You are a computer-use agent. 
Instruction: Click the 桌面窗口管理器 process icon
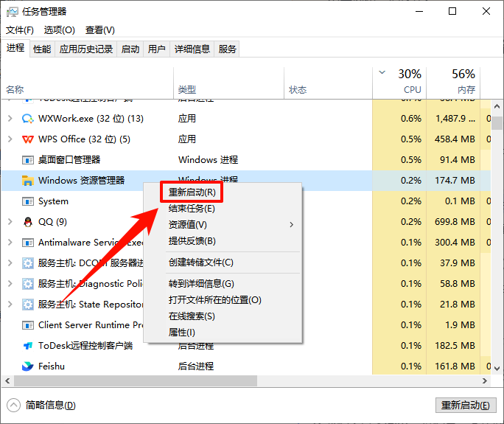click(28, 160)
